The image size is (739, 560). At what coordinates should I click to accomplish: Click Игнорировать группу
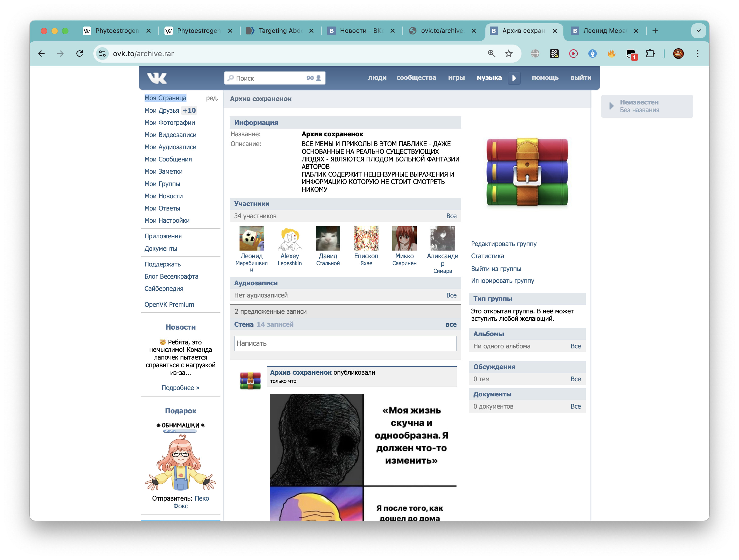[x=502, y=281]
